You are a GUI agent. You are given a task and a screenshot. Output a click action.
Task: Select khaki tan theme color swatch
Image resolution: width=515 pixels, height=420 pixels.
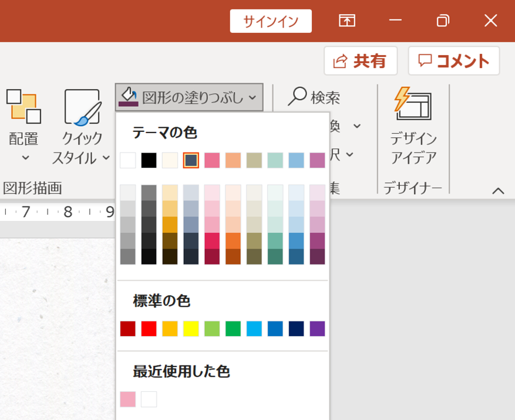[x=254, y=161]
